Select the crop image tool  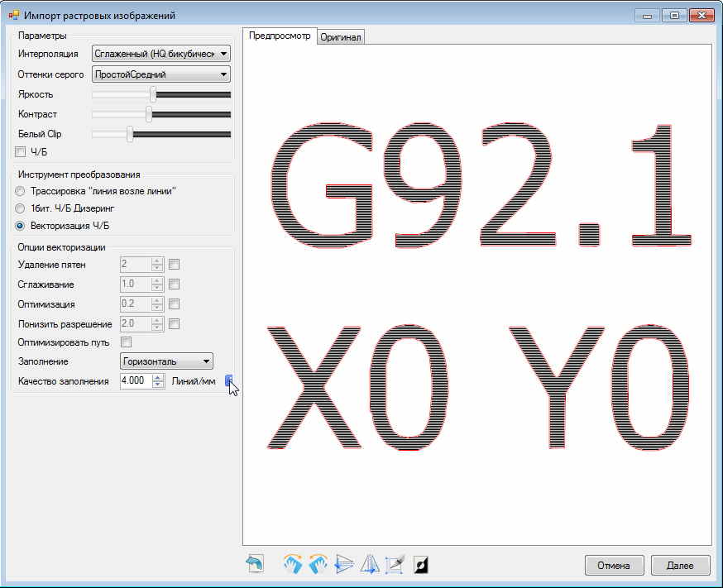click(x=395, y=565)
